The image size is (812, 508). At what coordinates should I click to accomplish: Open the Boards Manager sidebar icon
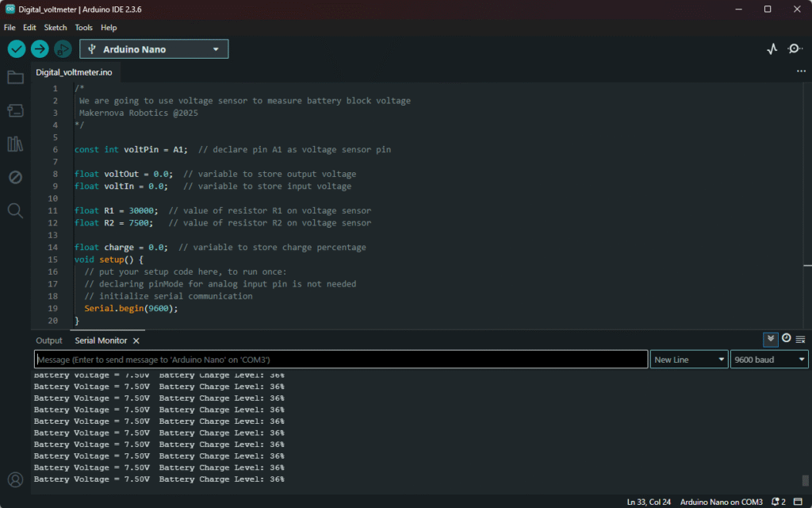point(15,110)
